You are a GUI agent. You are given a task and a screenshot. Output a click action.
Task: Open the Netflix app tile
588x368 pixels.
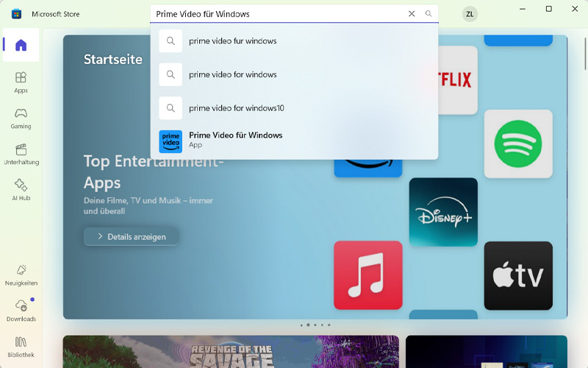[x=458, y=80]
